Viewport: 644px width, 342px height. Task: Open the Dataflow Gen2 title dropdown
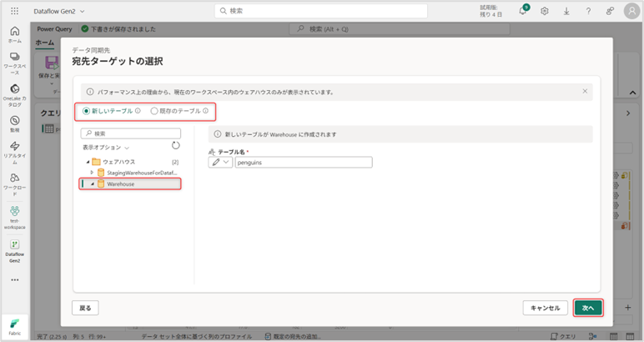[x=82, y=12]
